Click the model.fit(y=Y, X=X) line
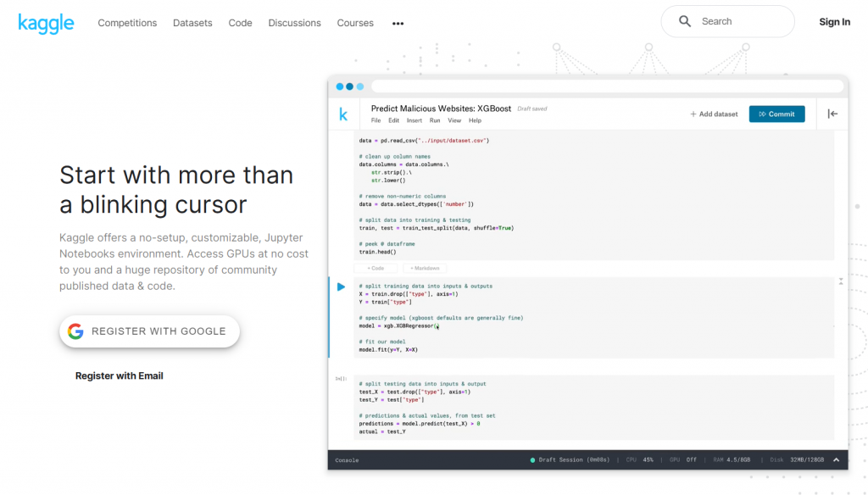868x495 pixels. (388, 350)
